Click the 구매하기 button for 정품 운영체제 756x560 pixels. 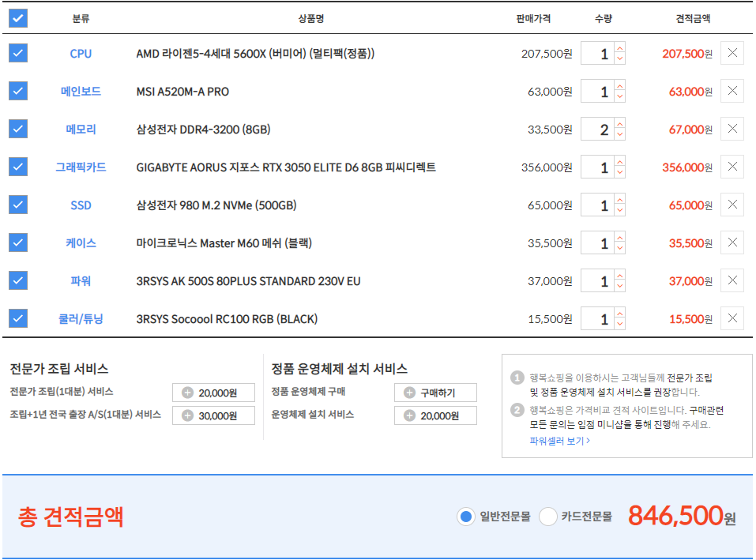click(435, 393)
